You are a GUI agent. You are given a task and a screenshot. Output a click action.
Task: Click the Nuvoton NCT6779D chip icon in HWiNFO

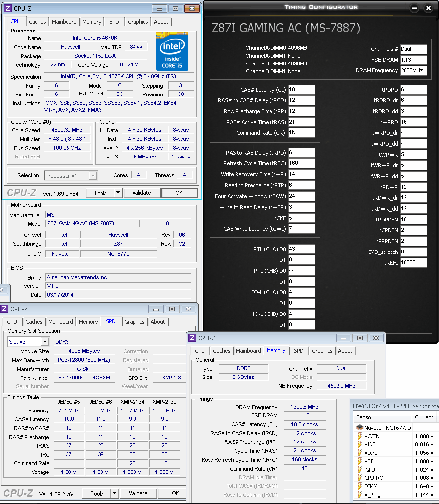pos(360,428)
